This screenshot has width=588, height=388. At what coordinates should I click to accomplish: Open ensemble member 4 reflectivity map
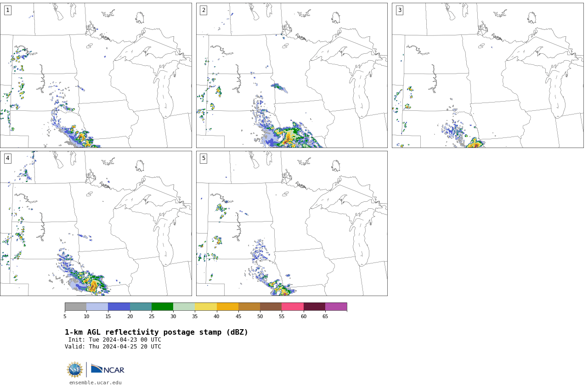click(96, 223)
